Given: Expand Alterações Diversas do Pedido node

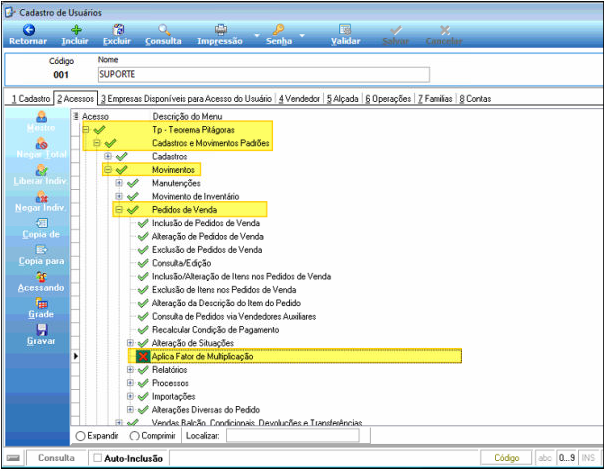Looking at the screenshot, I should [x=130, y=410].
